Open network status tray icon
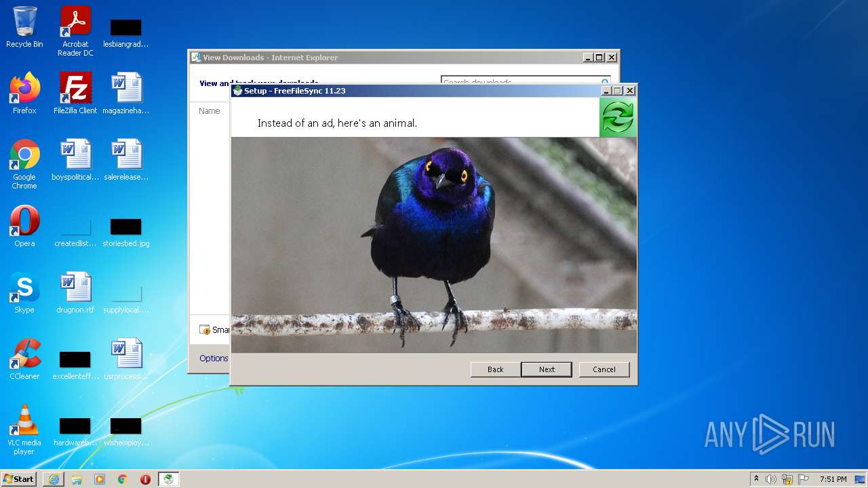Viewport: 868px width, 488px height. [x=787, y=479]
